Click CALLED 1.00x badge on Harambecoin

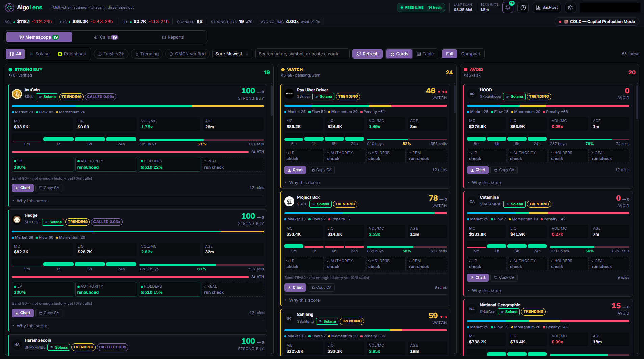pyautogui.click(x=112, y=347)
